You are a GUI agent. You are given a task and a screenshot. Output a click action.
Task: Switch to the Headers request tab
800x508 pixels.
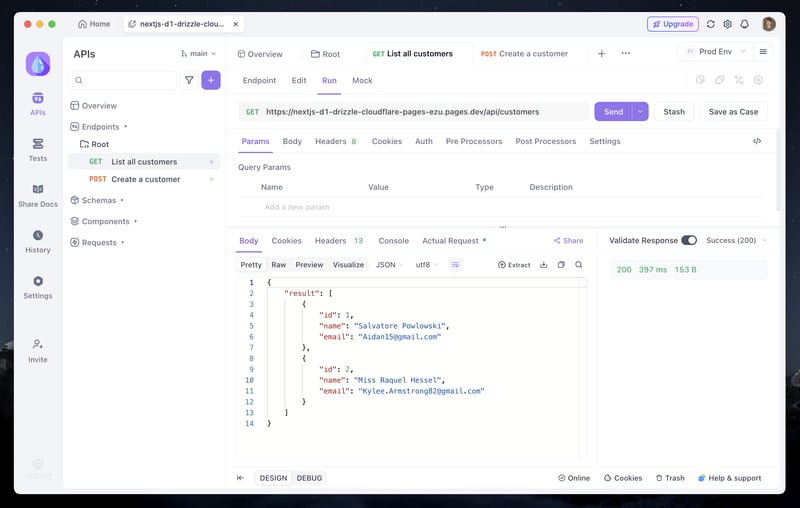point(335,141)
